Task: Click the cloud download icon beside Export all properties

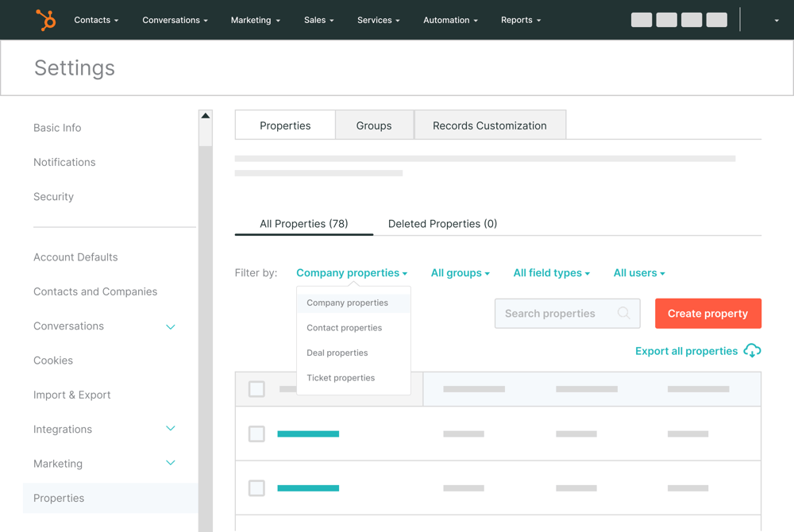Action: coord(752,350)
